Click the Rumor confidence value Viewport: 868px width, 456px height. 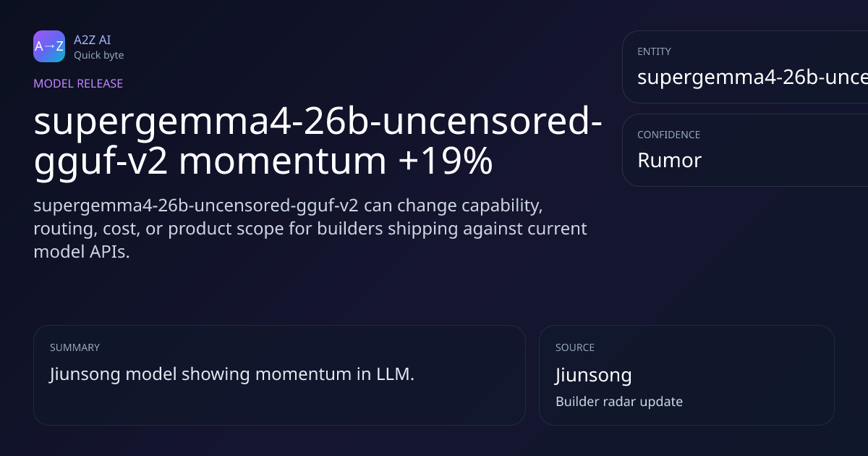coord(669,160)
